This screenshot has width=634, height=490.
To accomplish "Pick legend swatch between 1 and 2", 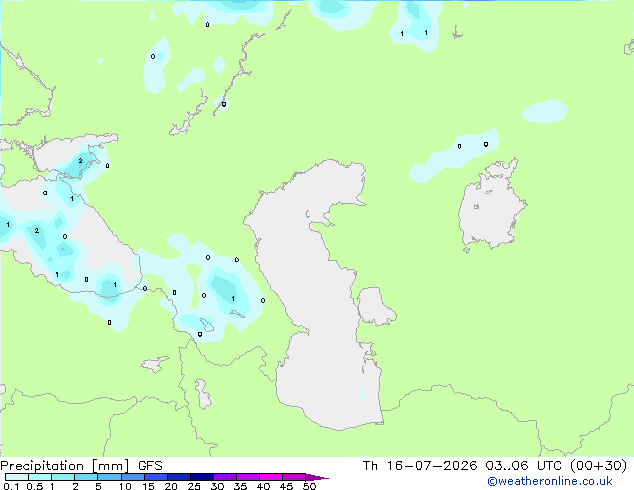I will (x=63, y=477).
